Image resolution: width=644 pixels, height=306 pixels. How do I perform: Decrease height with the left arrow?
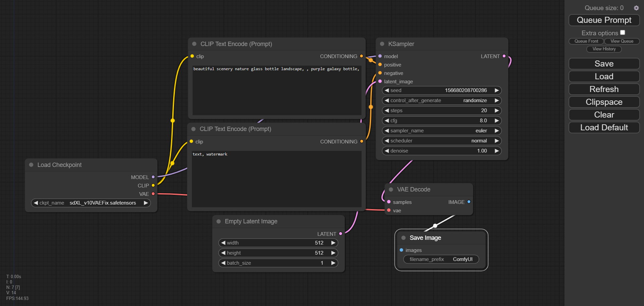click(x=223, y=253)
